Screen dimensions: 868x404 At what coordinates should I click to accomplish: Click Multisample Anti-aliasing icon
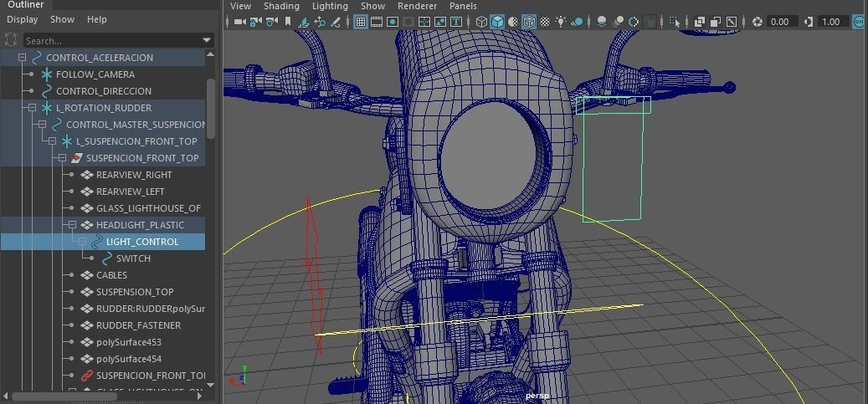click(x=634, y=22)
